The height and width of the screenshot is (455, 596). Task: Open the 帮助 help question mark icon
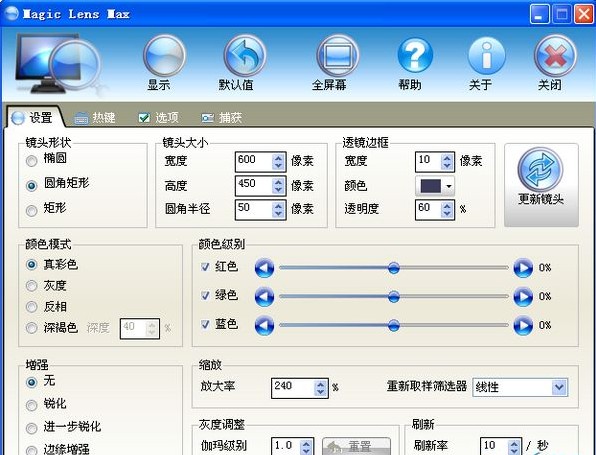click(x=415, y=55)
